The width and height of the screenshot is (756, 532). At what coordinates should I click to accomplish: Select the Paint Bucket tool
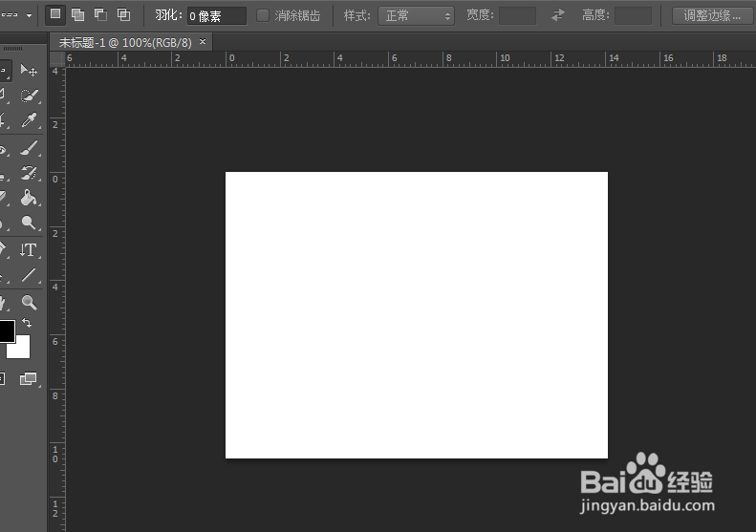click(x=29, y=198)
